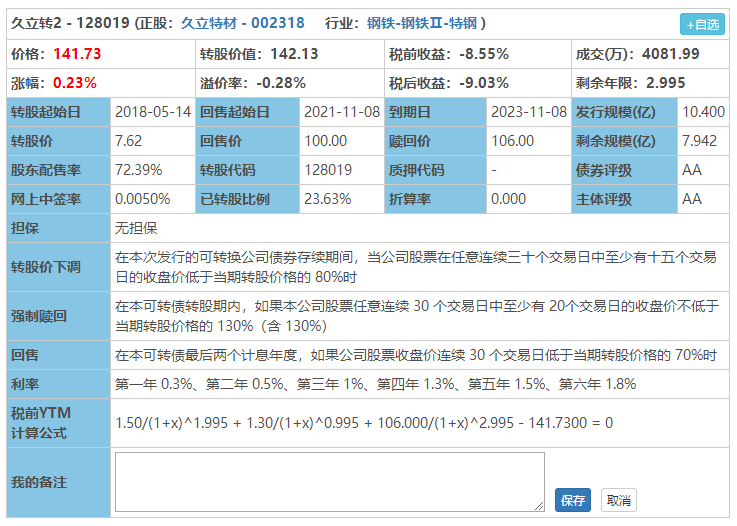This screenshot has height=526, width=737.
Task: Click the 剩余年限 value 2.995
Action: click(666, 83)
